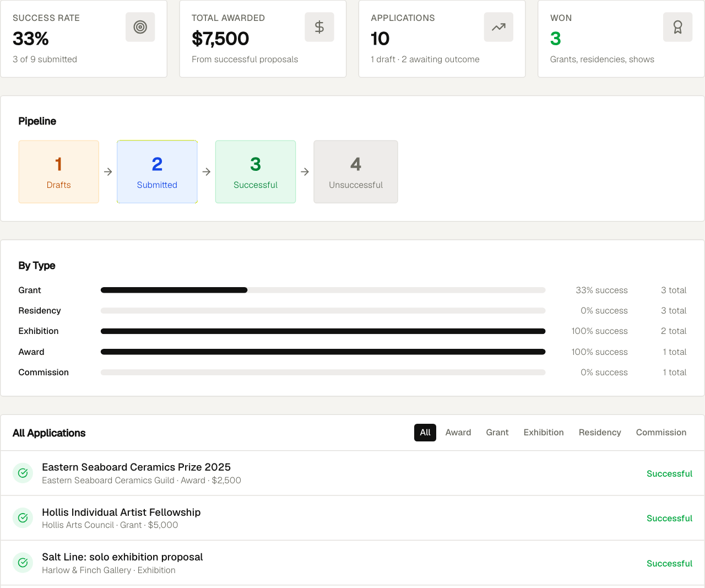The image size is (705, 588).
Task: Show only Exhibition applications
Action: click(544, 433)
